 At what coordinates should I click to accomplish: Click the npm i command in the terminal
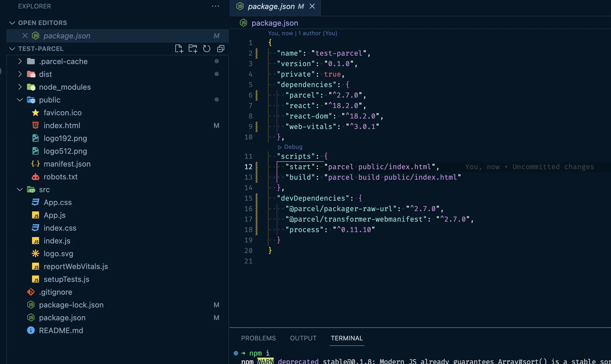pos(259,353)
